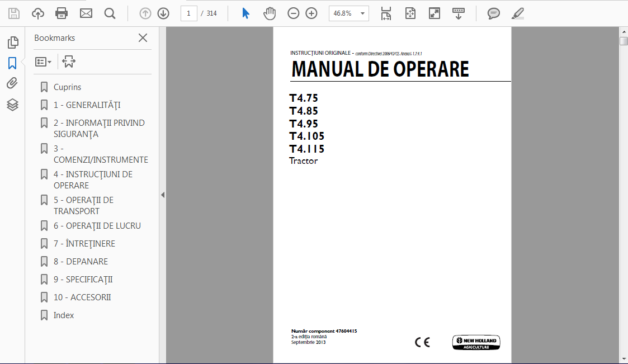Viewport: 628px width, 364px height.
Task: Click the New Holland Agriculture logo
Action: tap(476, 342)
